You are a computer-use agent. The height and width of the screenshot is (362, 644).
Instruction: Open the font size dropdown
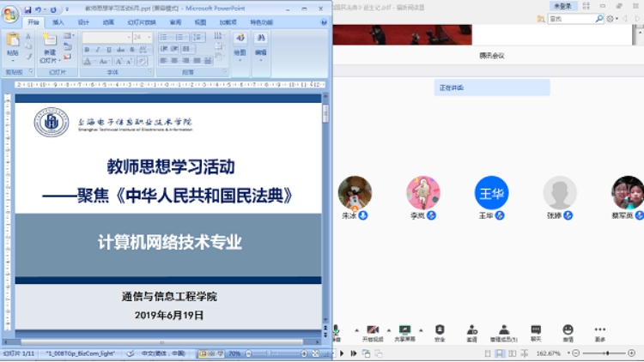149,38
